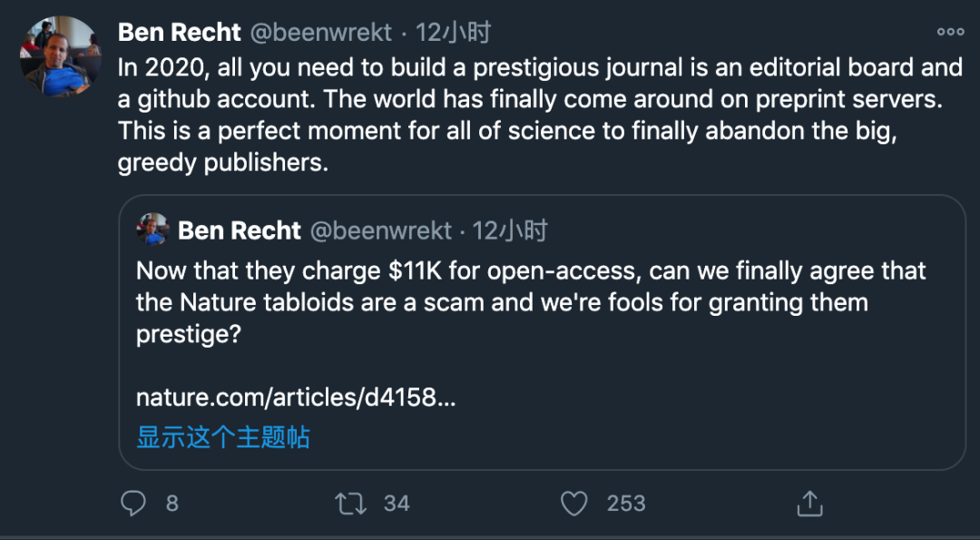Screen dimensions: 980x540
Task: Click the reply speech bubble icon
Action: pyautogui.click(x=134, y=503)
